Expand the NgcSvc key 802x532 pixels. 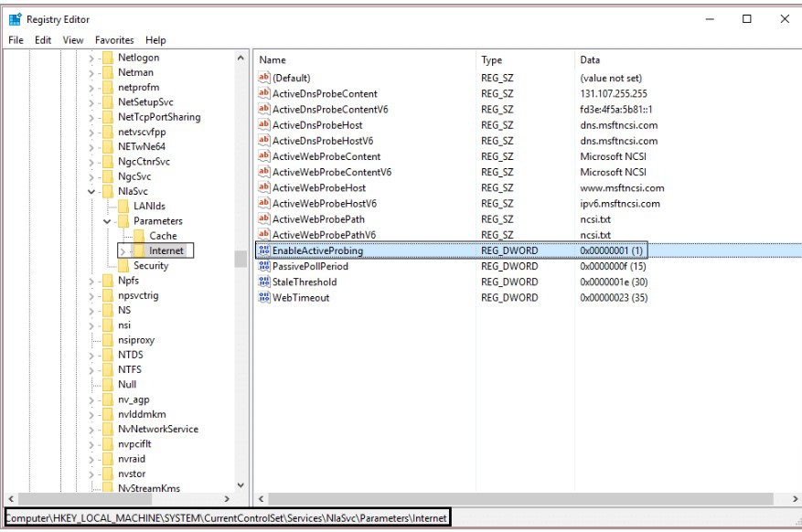91,176
